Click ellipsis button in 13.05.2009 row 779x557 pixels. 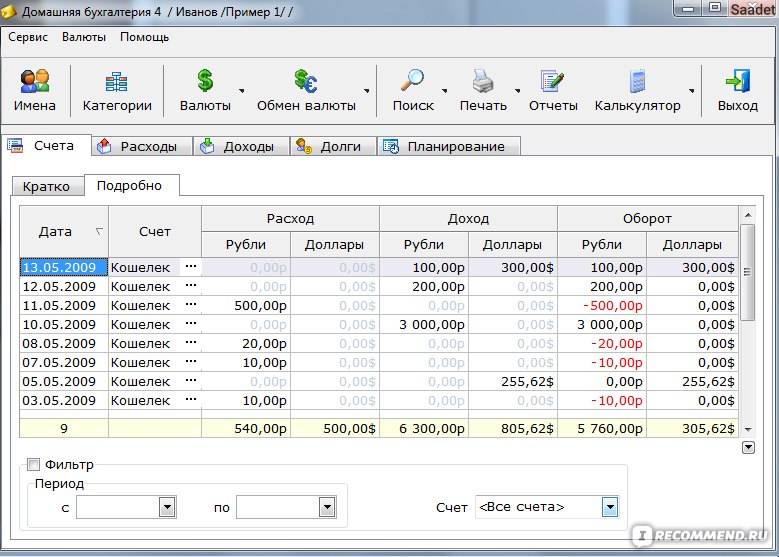[x=191, y=267]
